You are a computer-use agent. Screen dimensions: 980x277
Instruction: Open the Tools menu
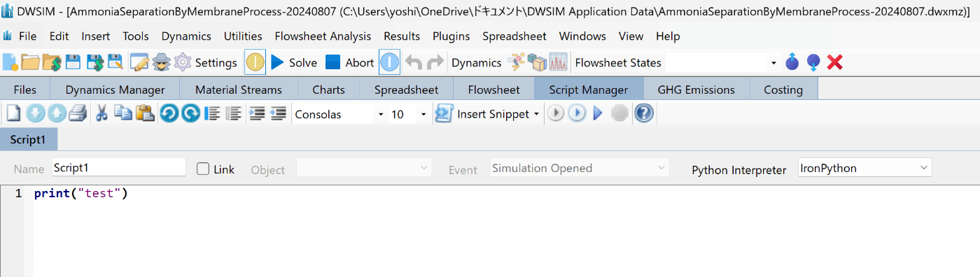click(x=136, y=36)
